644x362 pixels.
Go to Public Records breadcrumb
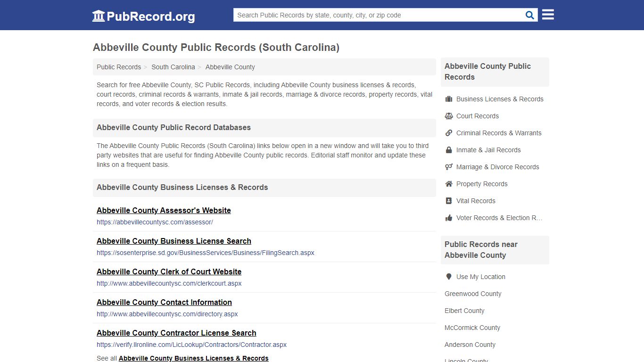pyautogui.click(x=119, y=67)
